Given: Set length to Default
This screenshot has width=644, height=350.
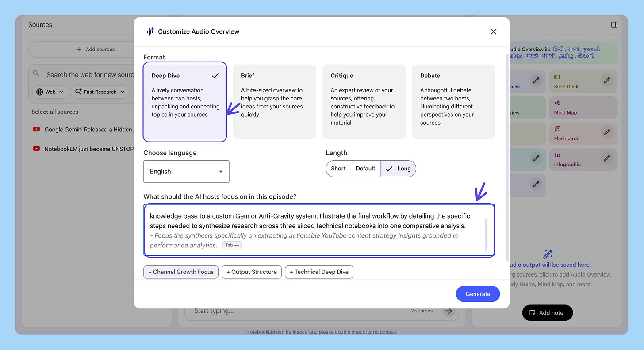Looking at the screenshot, I should (x=365, y=169).
